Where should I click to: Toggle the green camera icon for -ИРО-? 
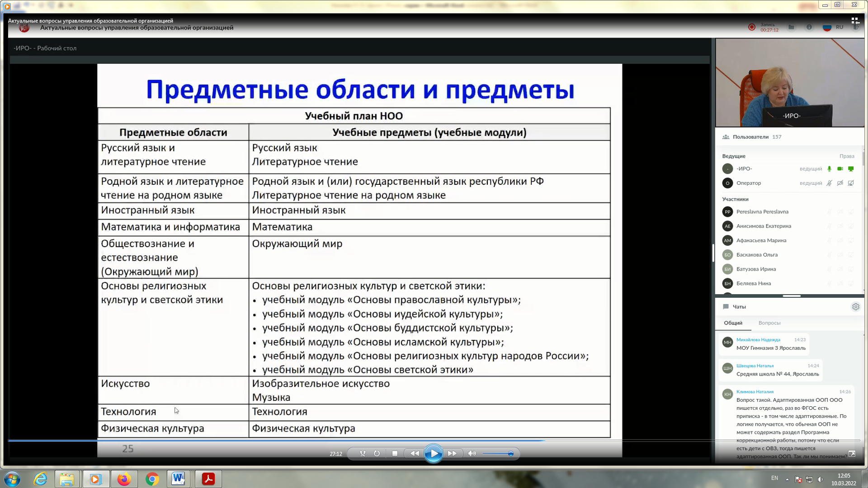pos(840,169)
